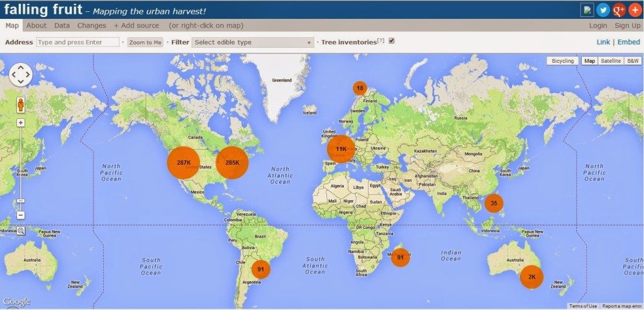
Task: Open the Changes tab
Action: point(92,25)
